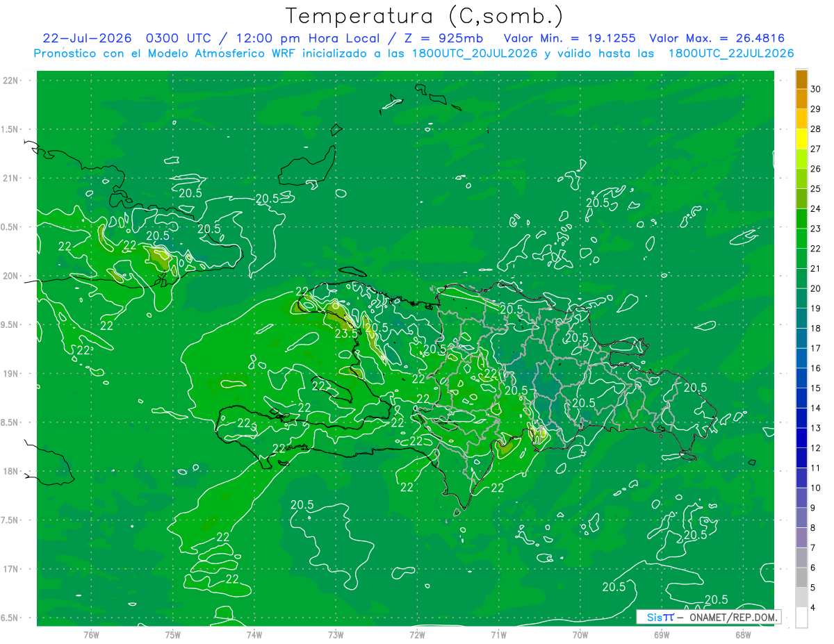This screenshot has width=834, height=644.
Task: Click the '19N' latitude axis label
Action: click(x=10, y=374)
